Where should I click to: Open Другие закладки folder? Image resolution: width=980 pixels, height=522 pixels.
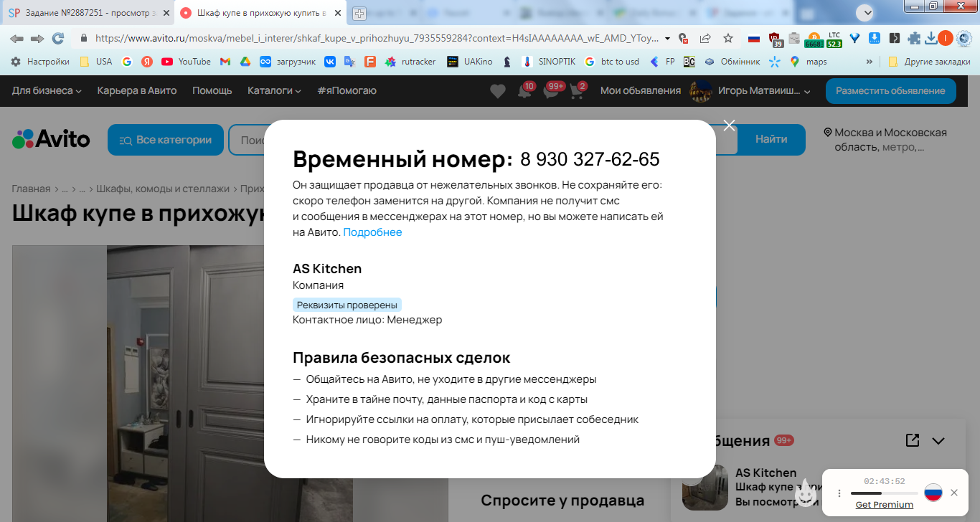(929, 62)
